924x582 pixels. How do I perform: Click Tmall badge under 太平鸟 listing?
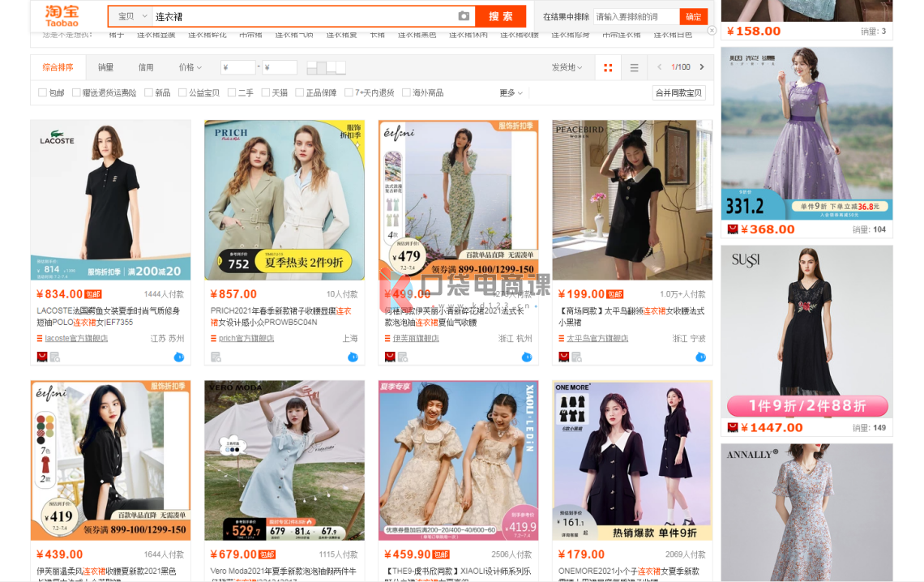coord(563,357)
